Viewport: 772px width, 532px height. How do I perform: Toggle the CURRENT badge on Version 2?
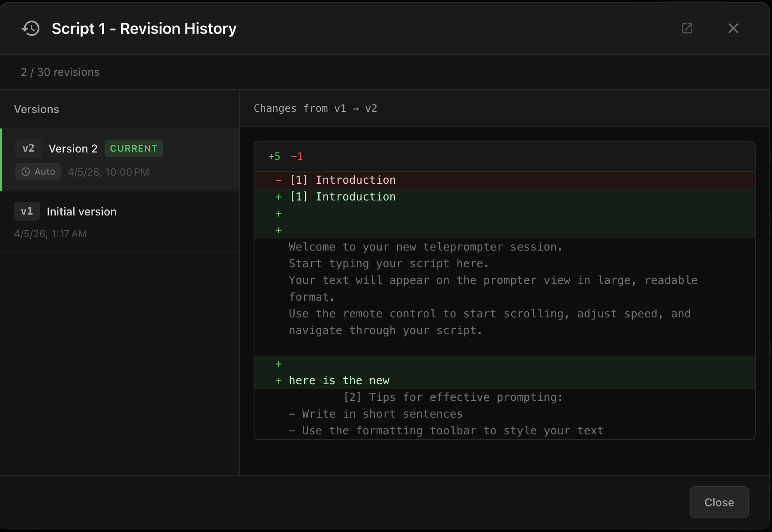pyautogui.click(x=133, y=148)
